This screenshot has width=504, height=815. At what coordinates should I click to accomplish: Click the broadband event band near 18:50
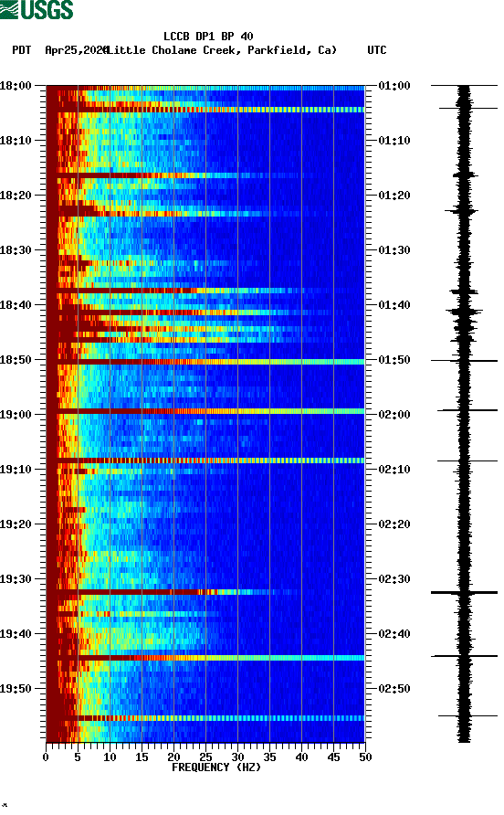coord(205,362)
